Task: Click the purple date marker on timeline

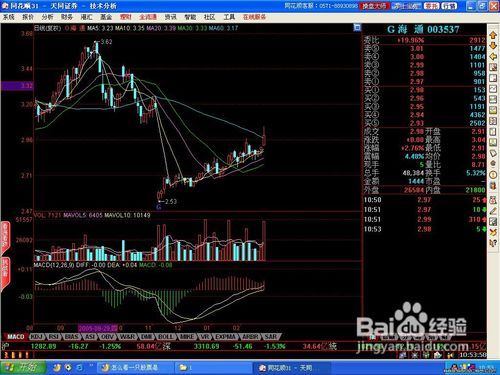Action: [98, 328]
